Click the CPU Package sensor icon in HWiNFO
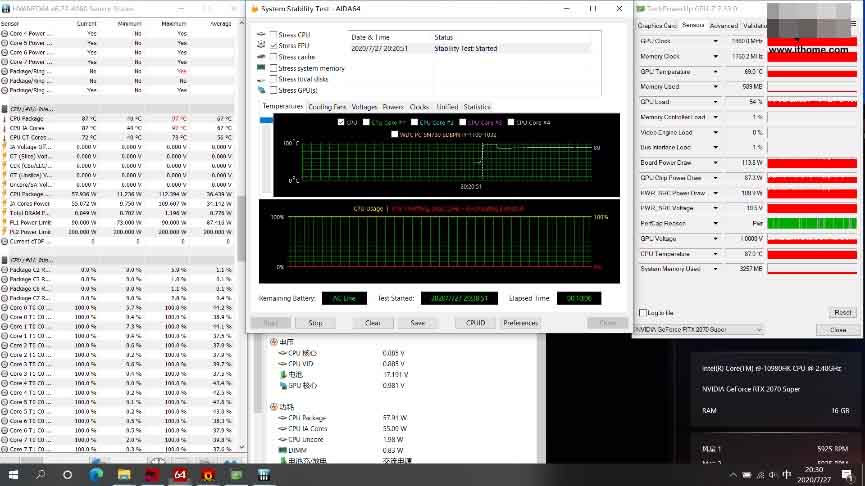This screenshot has width=865, height=486. (x=4, y=119)
